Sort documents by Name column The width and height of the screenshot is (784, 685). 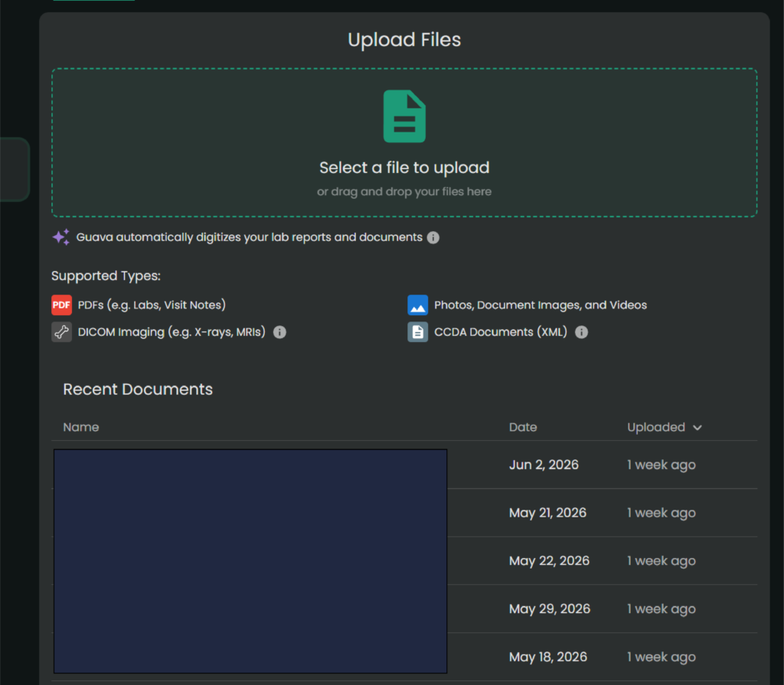tap(81, 427)
